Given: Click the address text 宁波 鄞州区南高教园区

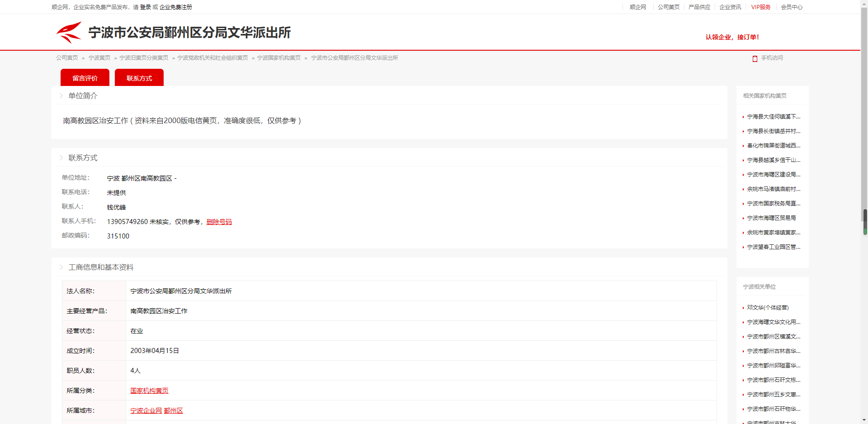Looking at the screenshot, I should click(140, 178).
